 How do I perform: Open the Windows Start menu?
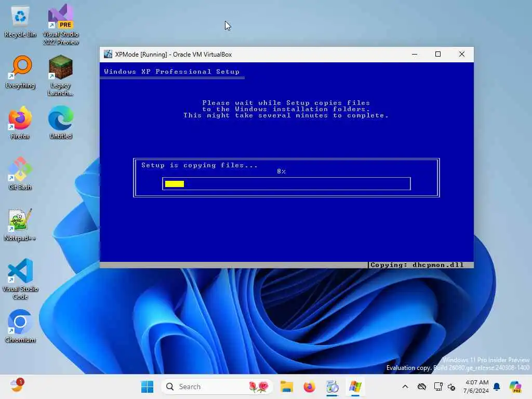coord(147,387)
